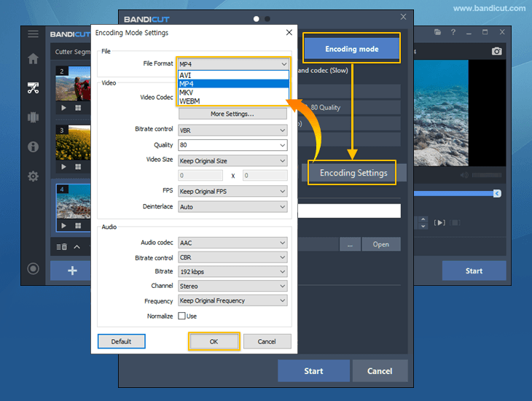Choose WEBM from the format list
Image resolution: width=532 pixels, height=401 pixels.
233,101
